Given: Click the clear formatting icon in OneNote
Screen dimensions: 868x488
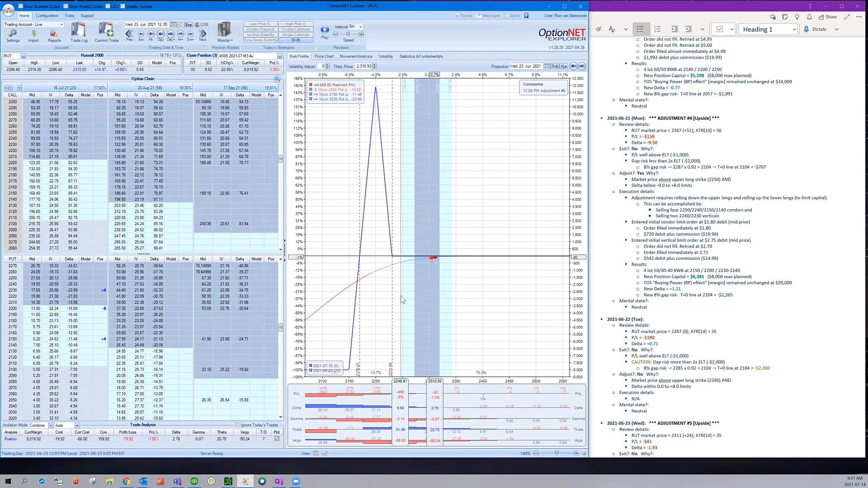Looking at the screenshot, I should click(x=612, y=29).
